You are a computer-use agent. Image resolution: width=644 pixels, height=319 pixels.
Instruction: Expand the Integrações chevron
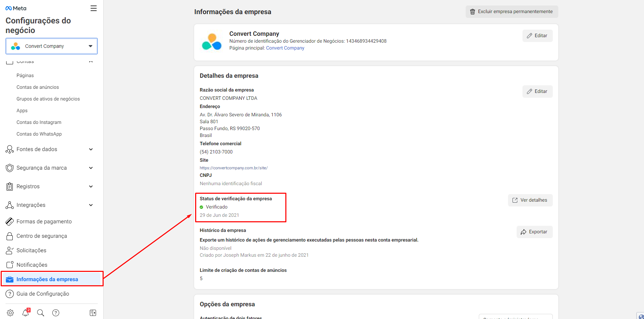coord(91,205)
